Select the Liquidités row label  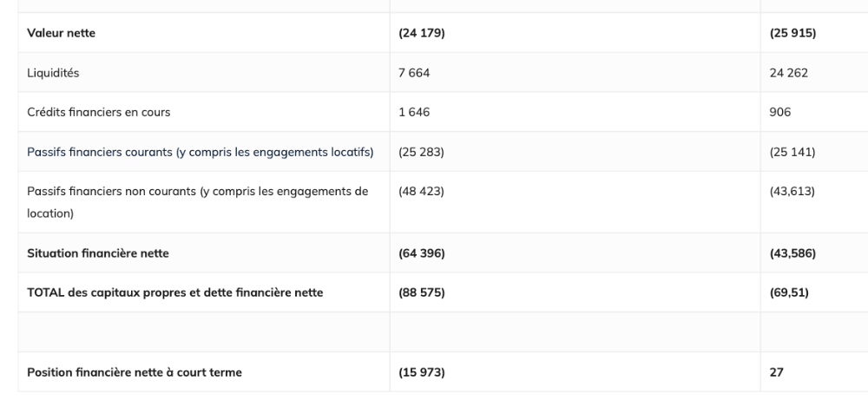54,74
